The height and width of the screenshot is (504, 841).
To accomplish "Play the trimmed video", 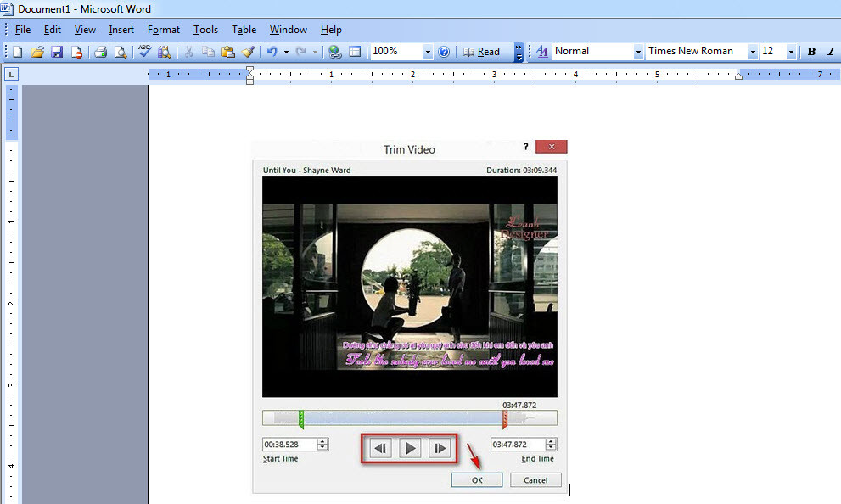I will tap(410, 448).
